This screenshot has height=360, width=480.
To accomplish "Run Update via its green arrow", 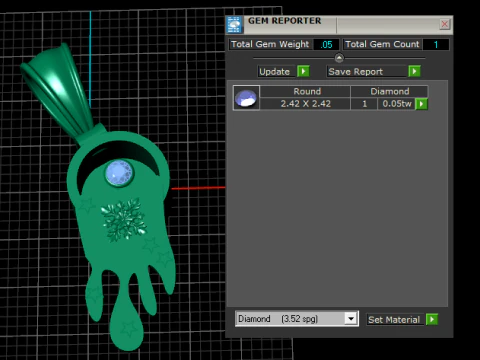I will [x=303, y=71].
